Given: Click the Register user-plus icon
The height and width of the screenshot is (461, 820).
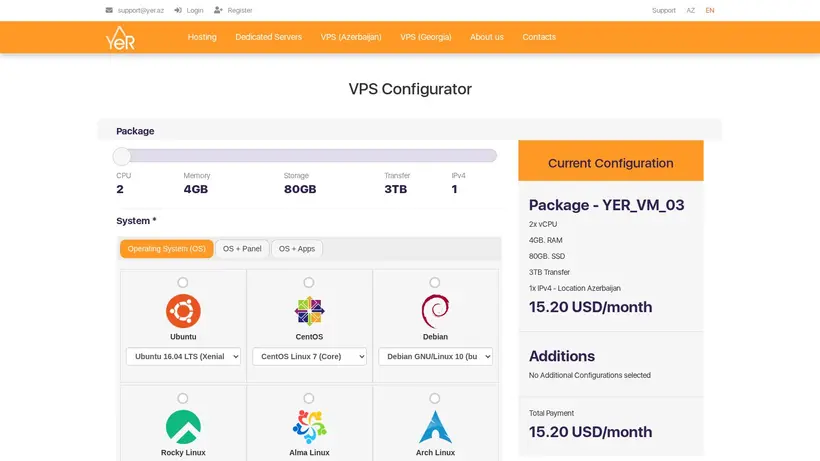Looking at the screenshot, I should (x=218, y=10).
